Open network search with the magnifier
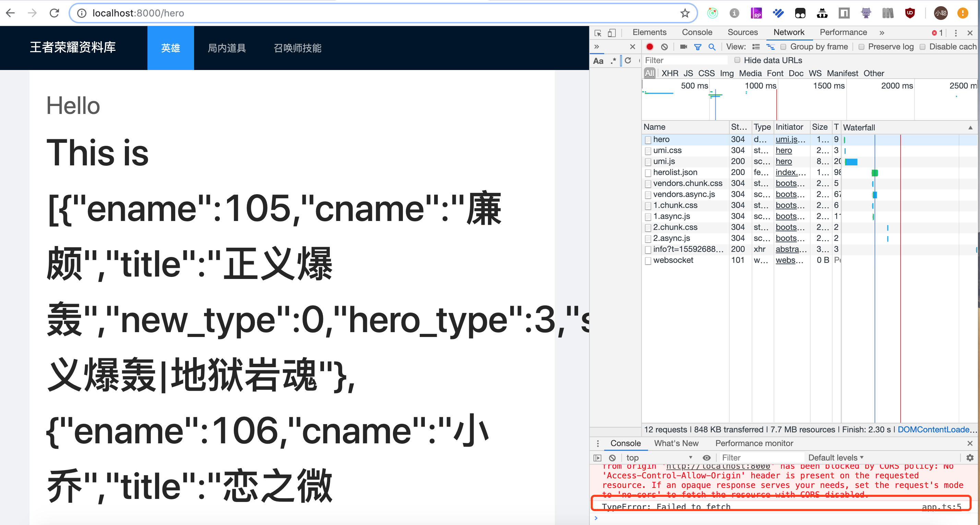This screenshot has width=980, height=525. (x=712, y=46)
